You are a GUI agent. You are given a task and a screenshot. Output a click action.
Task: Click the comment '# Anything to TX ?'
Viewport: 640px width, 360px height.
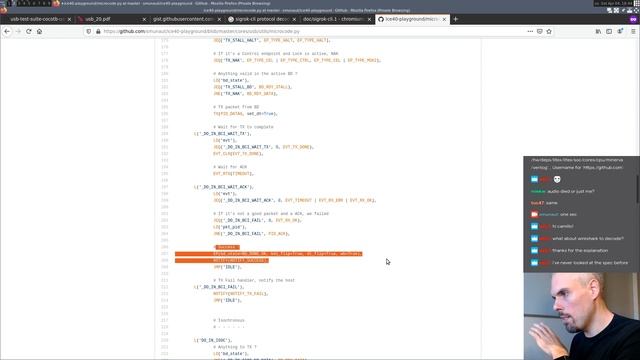(x=235, y=347)
